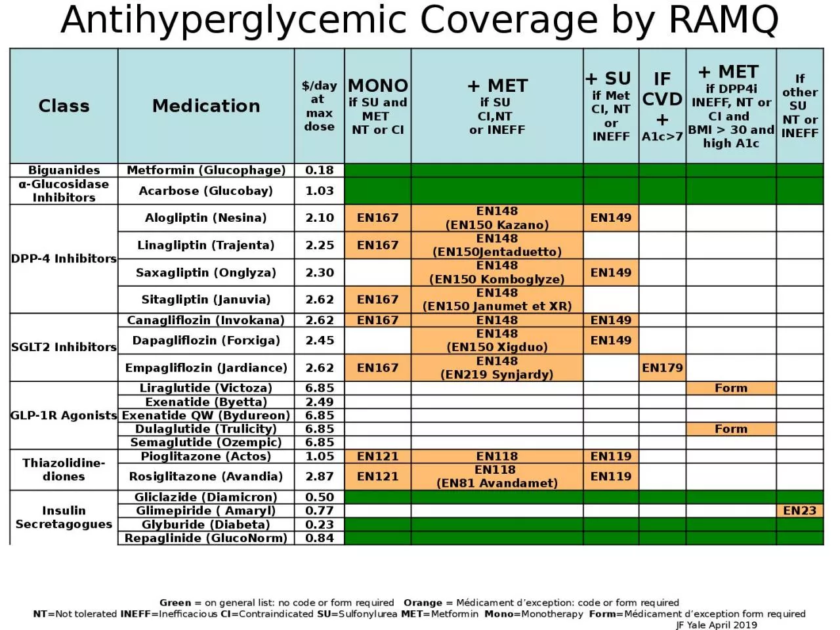Click the 'Antihyperglycemic Coverage by RAMQ' title
The width and height of the screenshot is (840, 630).
click(x=419, y=20)
